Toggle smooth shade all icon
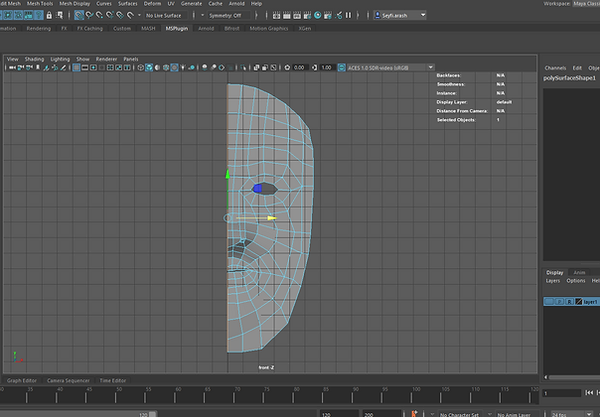The image size is (600, 417). click(x=149, y=68)
